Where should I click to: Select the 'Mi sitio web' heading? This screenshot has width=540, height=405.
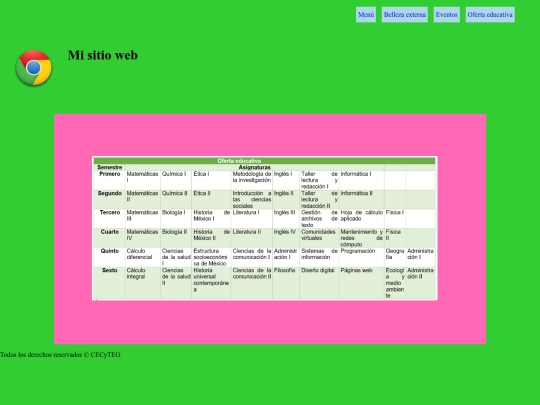(x=103, y=55)
